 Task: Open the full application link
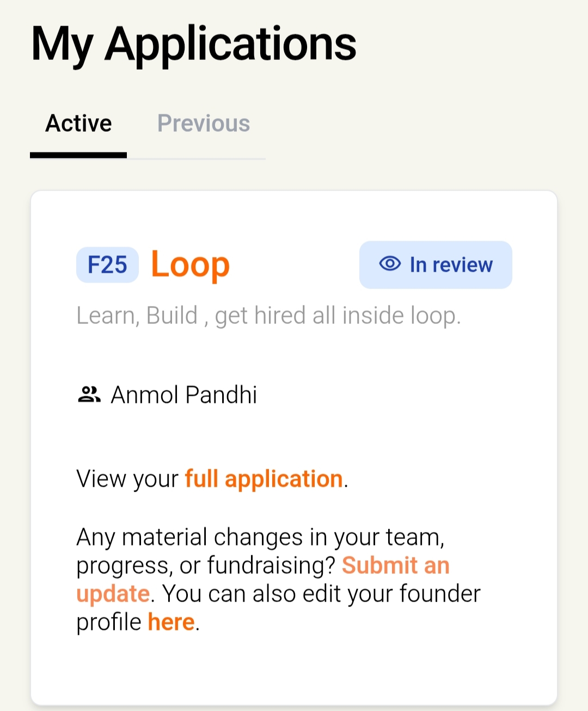click(x=264, y=480)
